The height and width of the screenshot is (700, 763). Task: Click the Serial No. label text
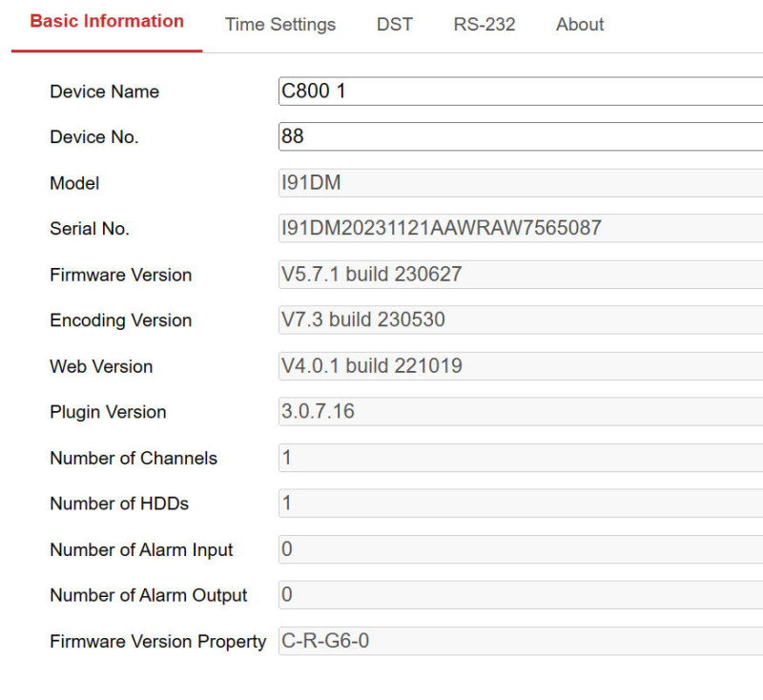(90, 229)
